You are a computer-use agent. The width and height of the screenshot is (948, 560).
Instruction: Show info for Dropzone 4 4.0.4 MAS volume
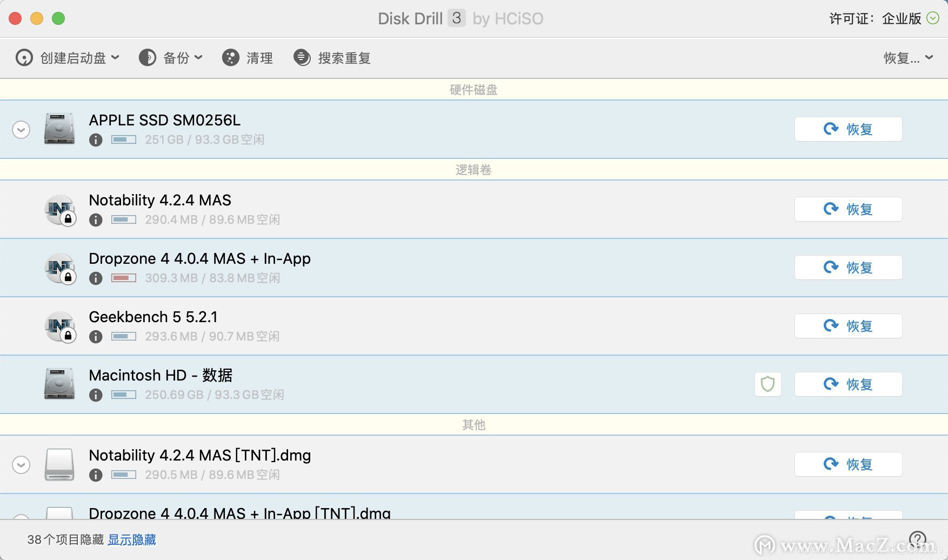(96, 278)
